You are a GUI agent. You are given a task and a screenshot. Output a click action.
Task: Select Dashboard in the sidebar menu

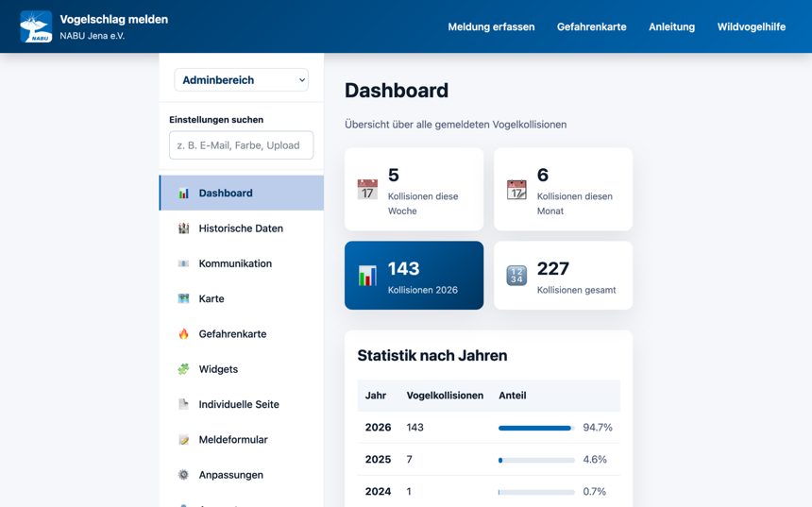coord(242,194)
